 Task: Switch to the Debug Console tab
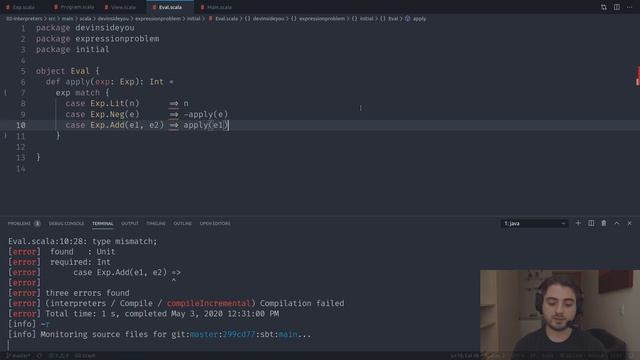[66, 223]
